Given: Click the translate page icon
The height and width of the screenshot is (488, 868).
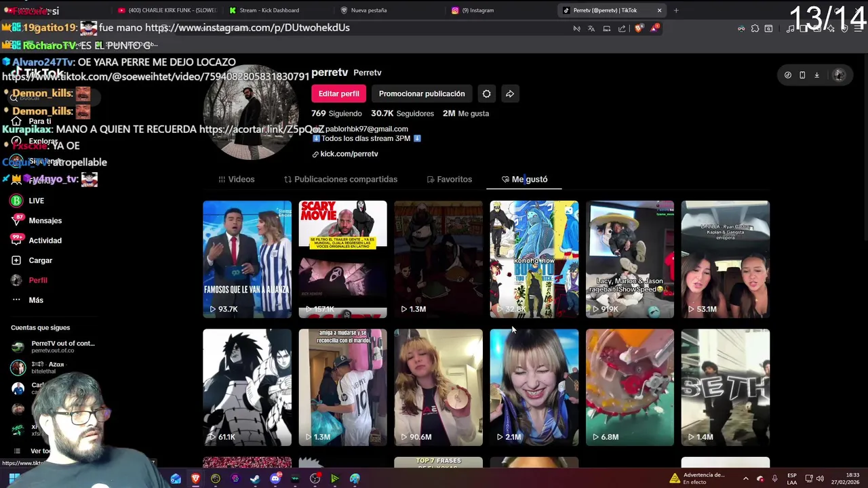Looking at the screenshot, I should click(x=591, y=28).
